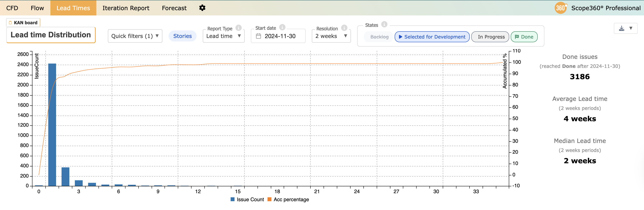Viewport: 644px width, 210px height.
Task: Click the Start date info icon
Action: 282,27
